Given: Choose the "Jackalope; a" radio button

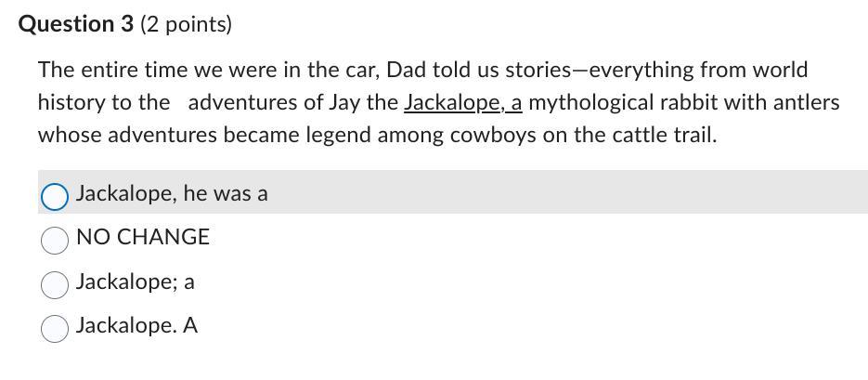Looking at the screenshot, I should [55, 284].
